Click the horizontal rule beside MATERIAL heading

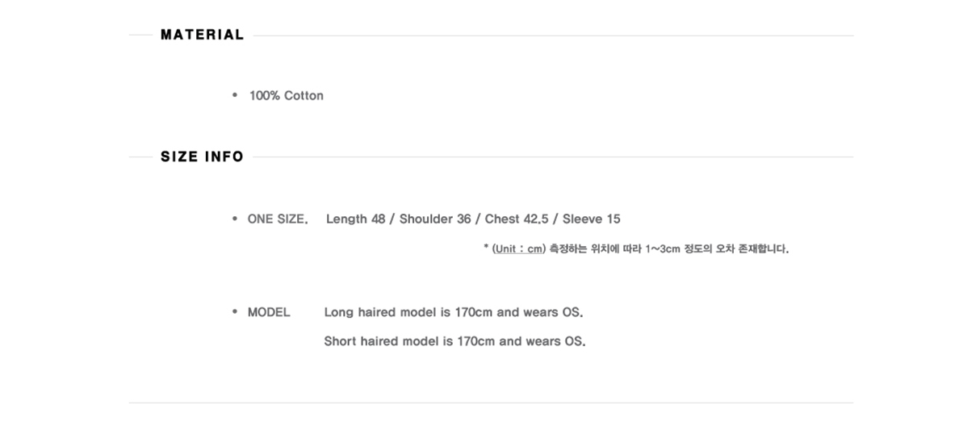point(553,35)
